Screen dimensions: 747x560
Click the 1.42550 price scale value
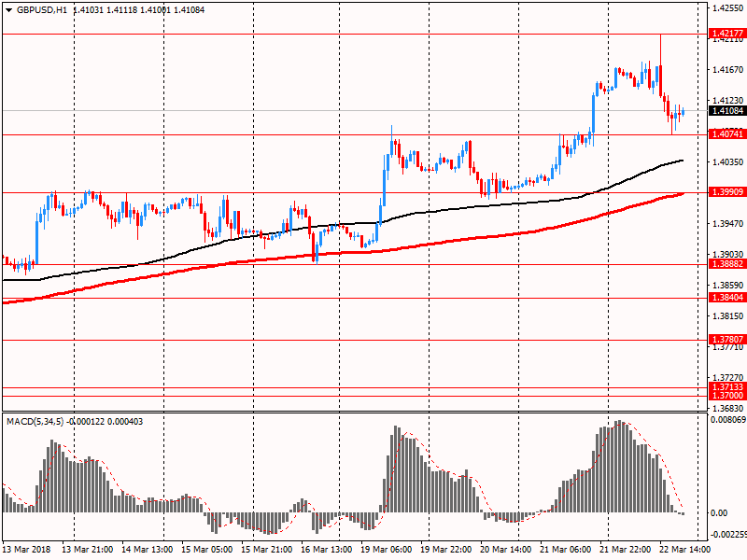click(727, 8)
